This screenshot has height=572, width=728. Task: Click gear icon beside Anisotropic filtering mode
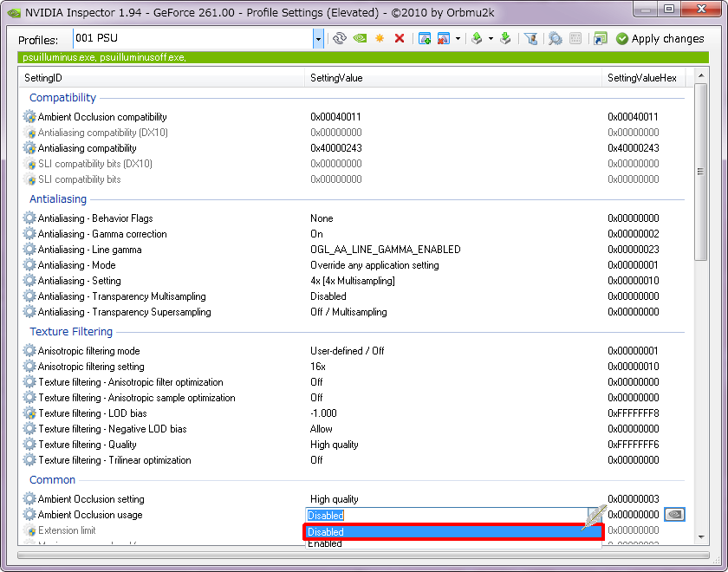29,350
